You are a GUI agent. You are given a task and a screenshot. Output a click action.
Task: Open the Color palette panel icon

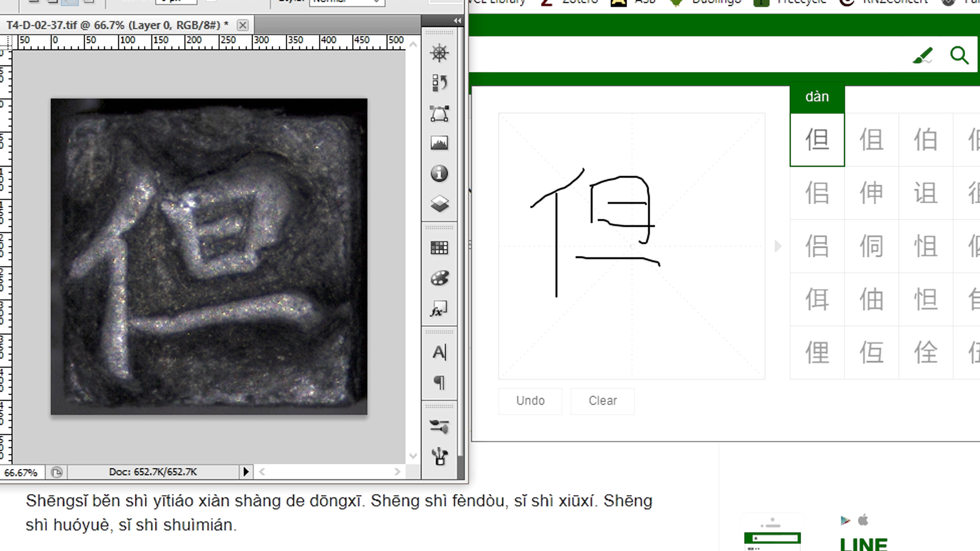pos(439,278)
